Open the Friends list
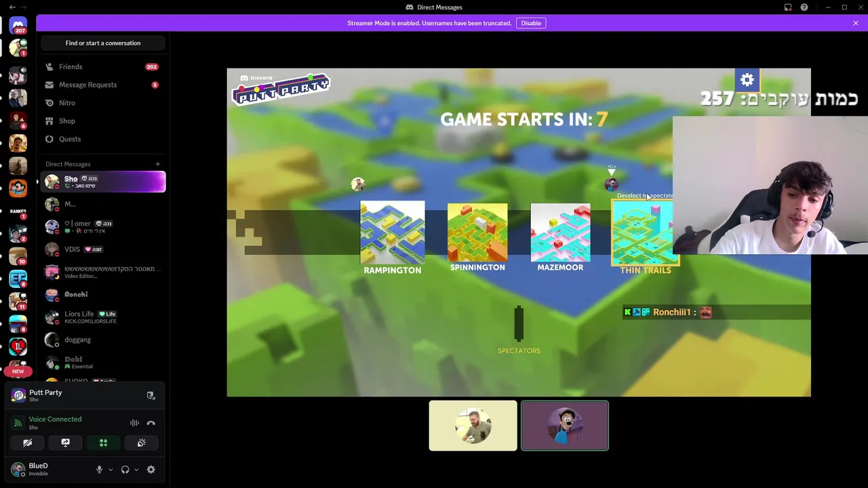The width and height of the screenshot is (868, 488). (103, 66)
